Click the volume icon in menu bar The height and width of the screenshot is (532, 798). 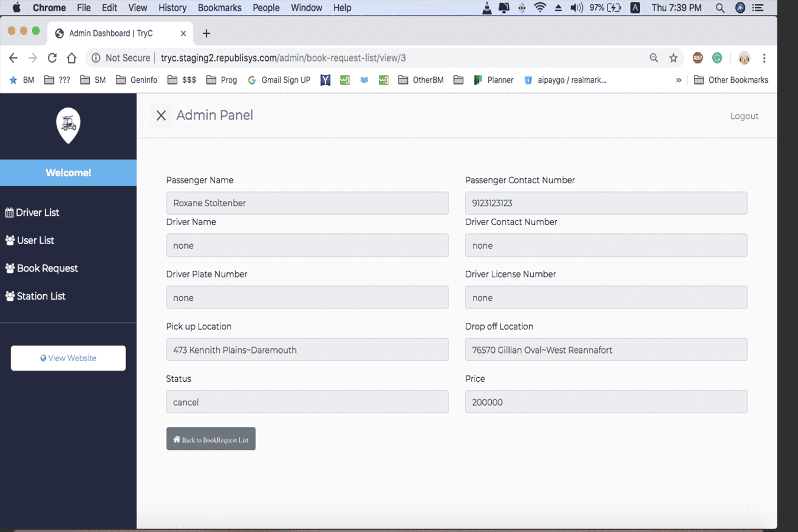tap(576, 8)
